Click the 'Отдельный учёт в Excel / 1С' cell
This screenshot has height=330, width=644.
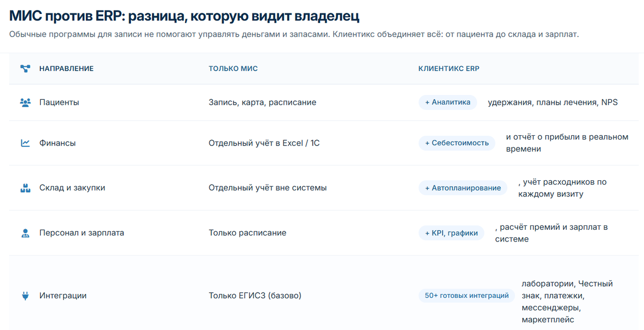[264, 143]
